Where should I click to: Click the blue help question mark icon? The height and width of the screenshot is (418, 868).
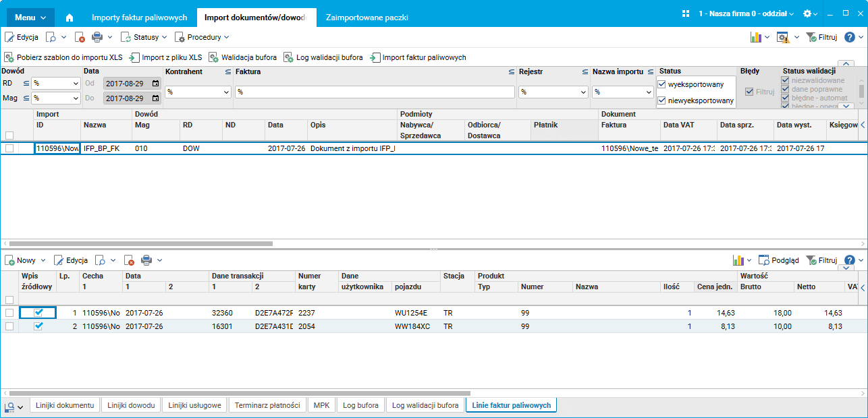[x=850, y=37]
